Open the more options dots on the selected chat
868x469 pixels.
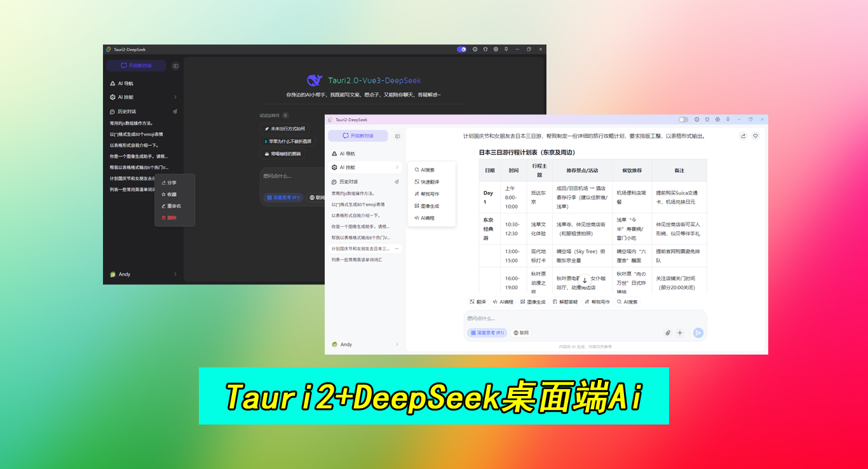[397, 248]
